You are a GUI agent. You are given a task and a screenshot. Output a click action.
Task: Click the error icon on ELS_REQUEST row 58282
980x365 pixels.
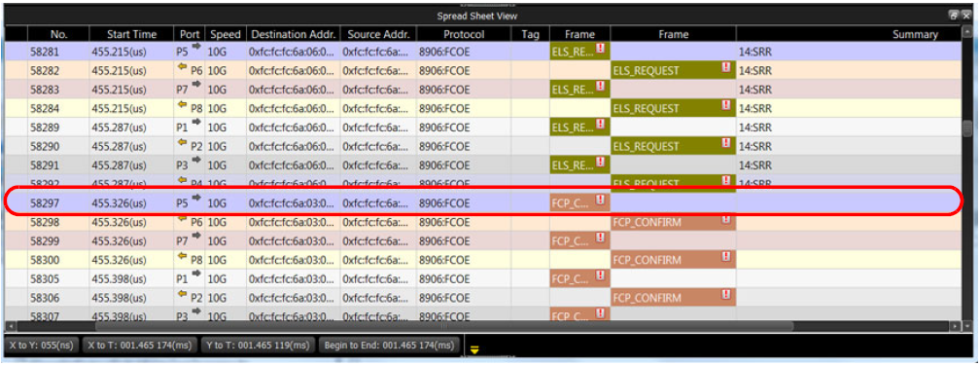tap(726, 67)
